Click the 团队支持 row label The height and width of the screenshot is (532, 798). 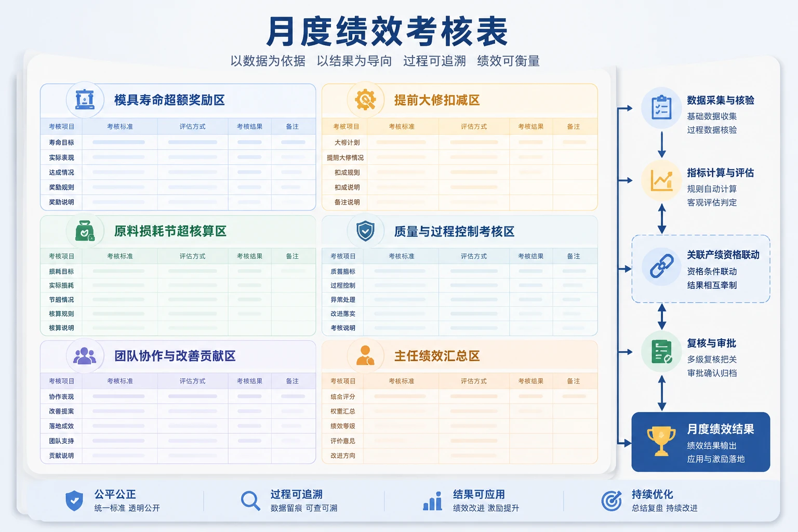click(61, 441)
